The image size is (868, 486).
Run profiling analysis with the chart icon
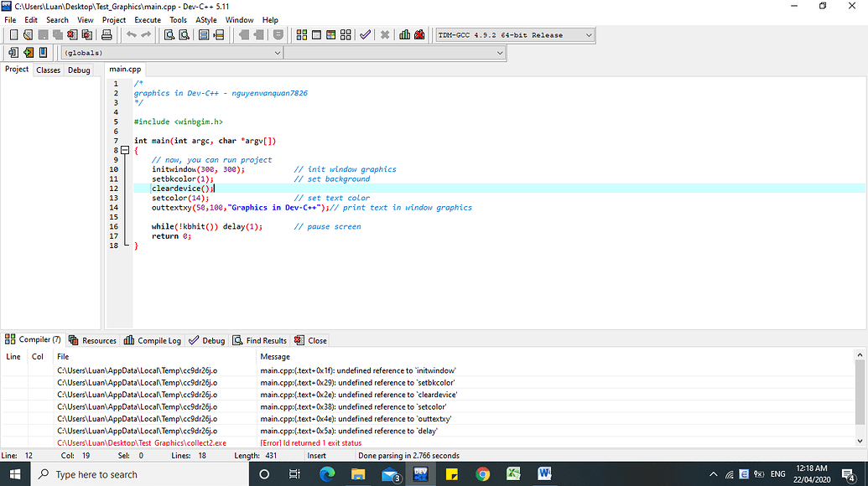click(x=404, y=35)
